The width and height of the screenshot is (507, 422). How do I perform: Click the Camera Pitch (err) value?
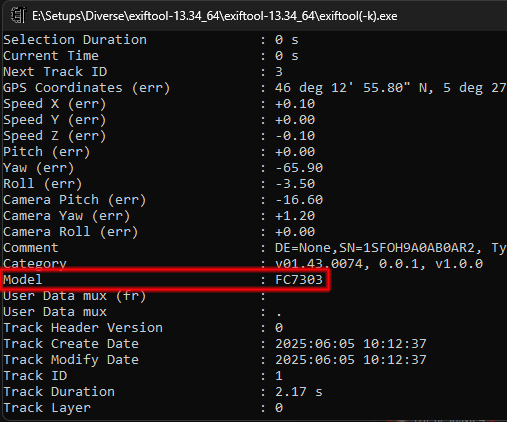pos(299,200)
